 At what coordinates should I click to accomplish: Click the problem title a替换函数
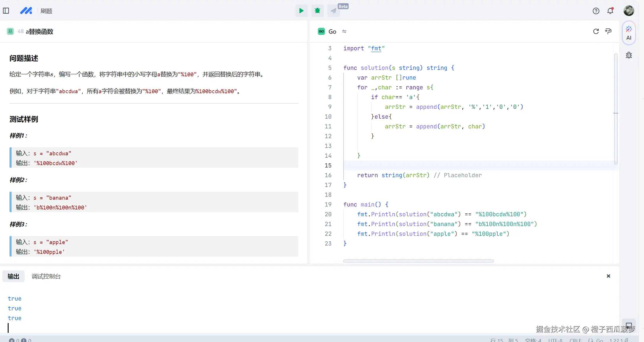pos(39,31)
